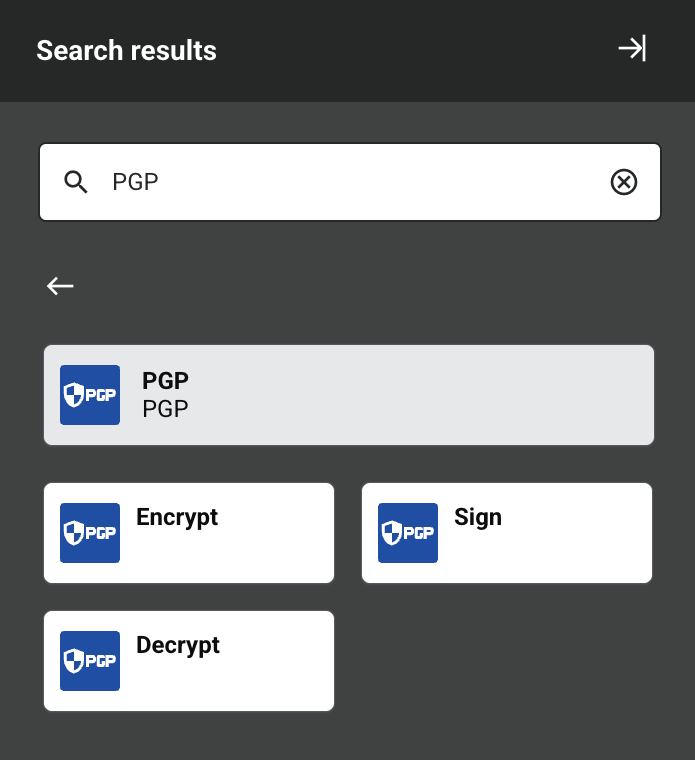This screenshot has height=760, width=695.
Task: Click the Sign label text
Action: [x=478, y=517]
